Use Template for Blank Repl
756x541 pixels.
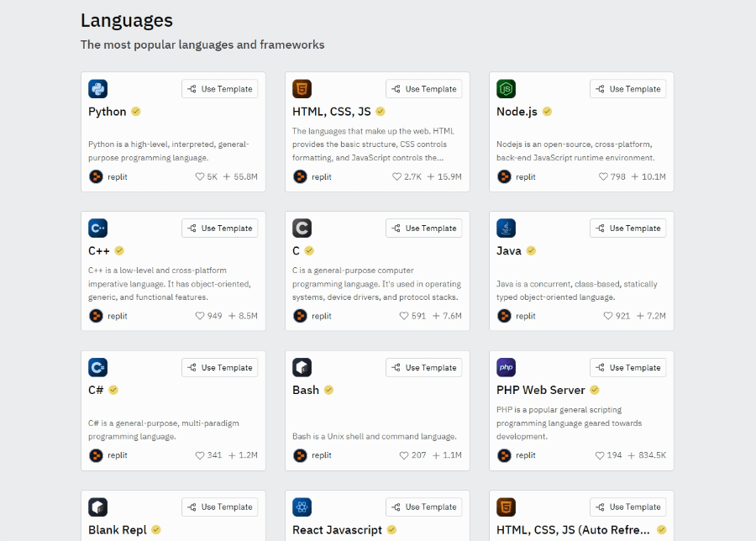pyautogui.click(x=220, y=507)
